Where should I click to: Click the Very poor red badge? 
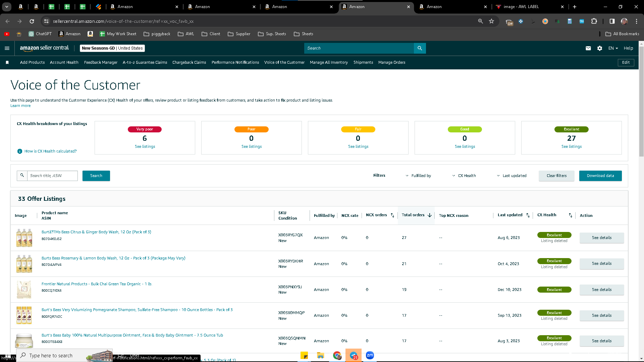pyautogui.click(x=145, y=129)
